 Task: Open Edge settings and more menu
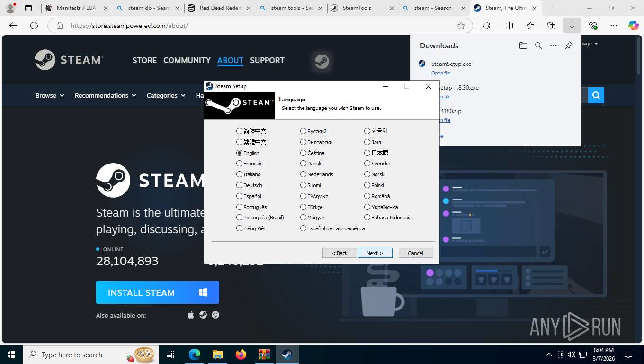(614, 26)
